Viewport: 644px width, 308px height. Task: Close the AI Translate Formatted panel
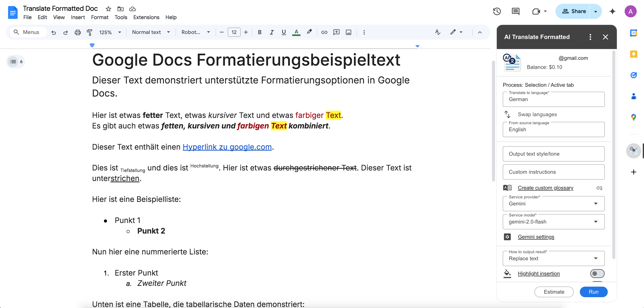(x=605, y=37)
